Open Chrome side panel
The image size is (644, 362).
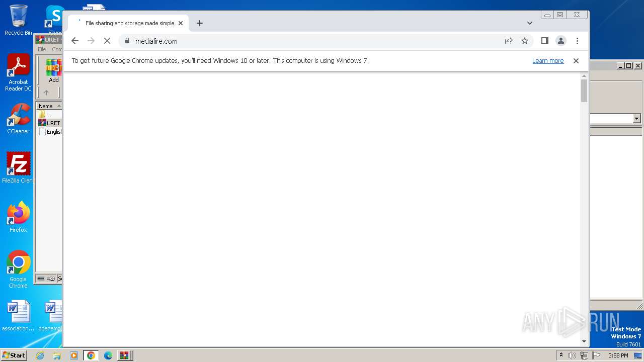pyautogui.click(x=544, y=41)
